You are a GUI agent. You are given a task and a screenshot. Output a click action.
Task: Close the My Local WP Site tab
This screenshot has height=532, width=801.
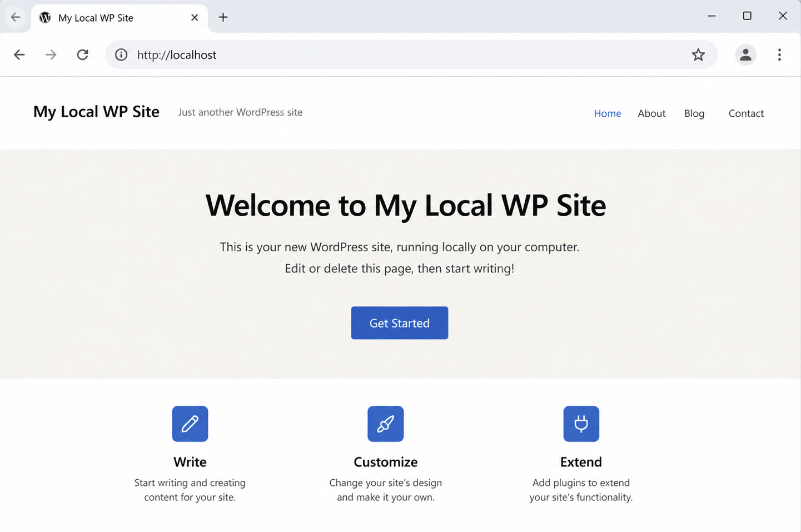195,17
